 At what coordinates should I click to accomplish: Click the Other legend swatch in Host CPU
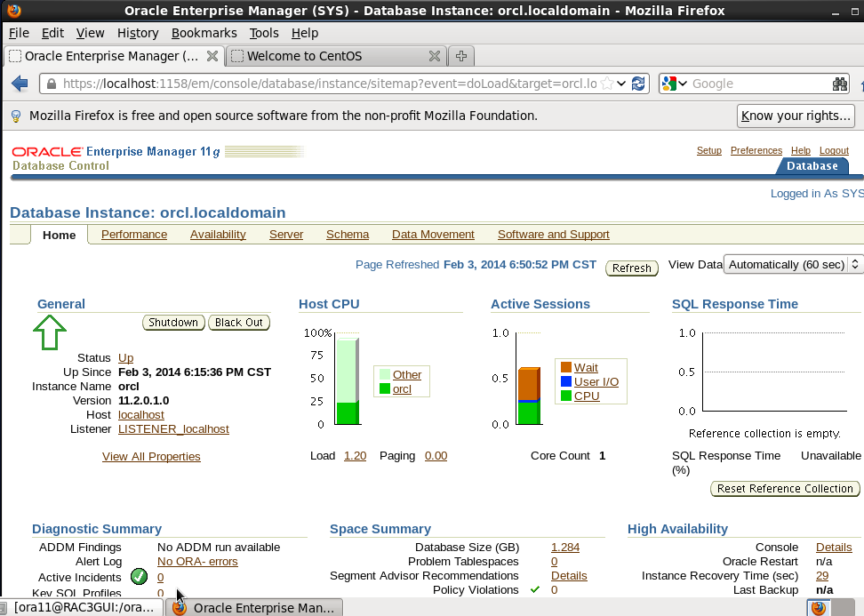[x=385, y=375]
